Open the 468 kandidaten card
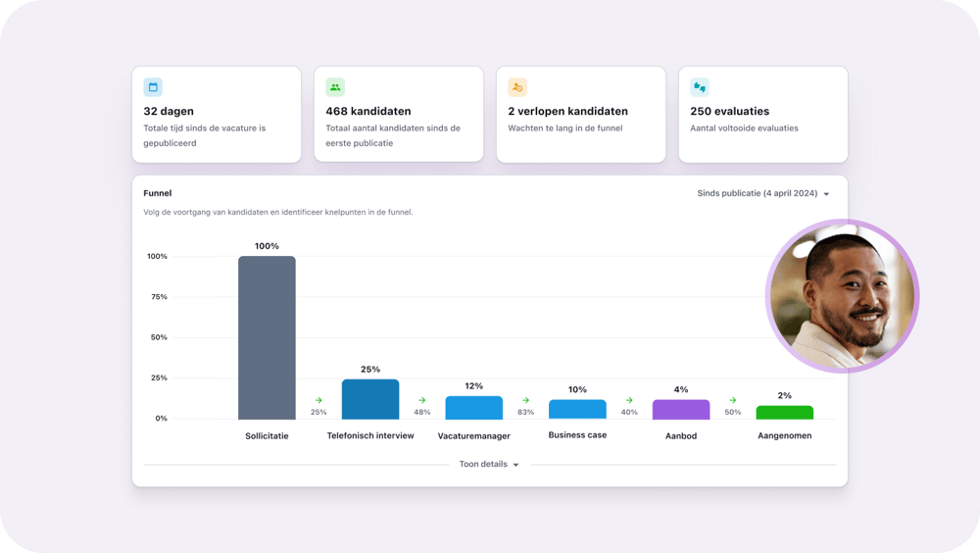Image resolution: width=980 pixels, height=553 pixels. pyautogui.click(x=398, y=114)
